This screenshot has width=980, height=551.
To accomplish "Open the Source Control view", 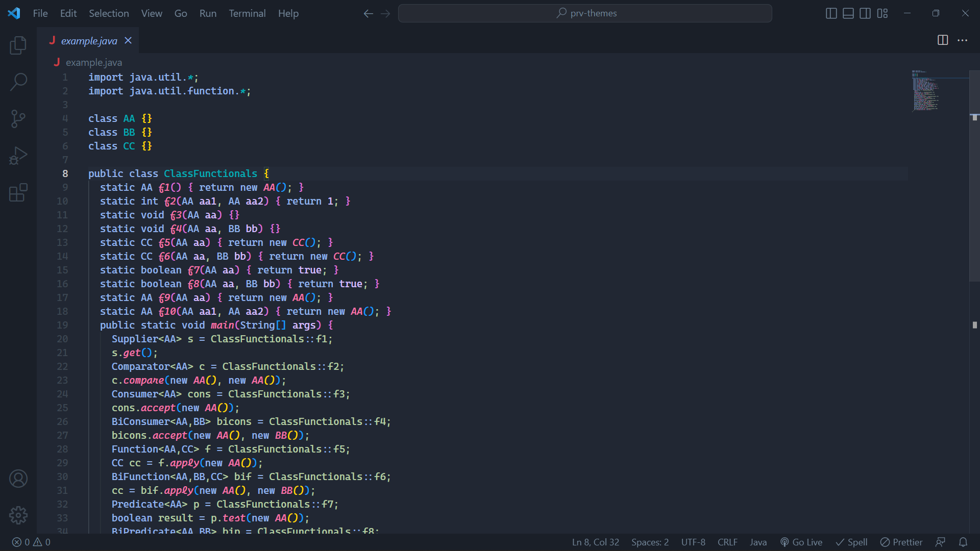I will [18, 119].
